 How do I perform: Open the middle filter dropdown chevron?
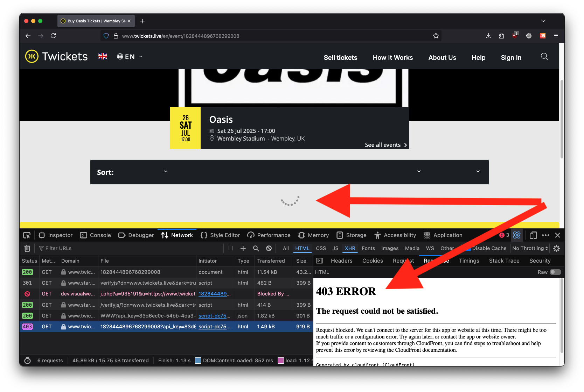tap(419, 171)
